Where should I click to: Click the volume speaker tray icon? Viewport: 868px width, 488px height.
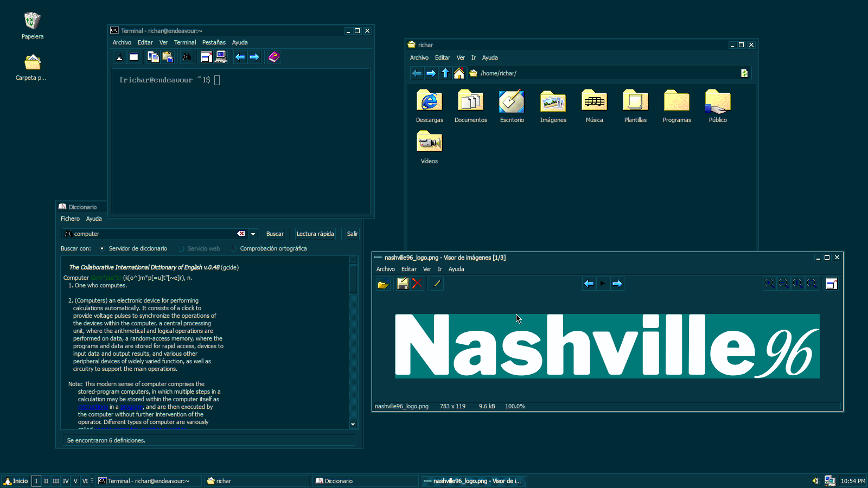(815, 481)
